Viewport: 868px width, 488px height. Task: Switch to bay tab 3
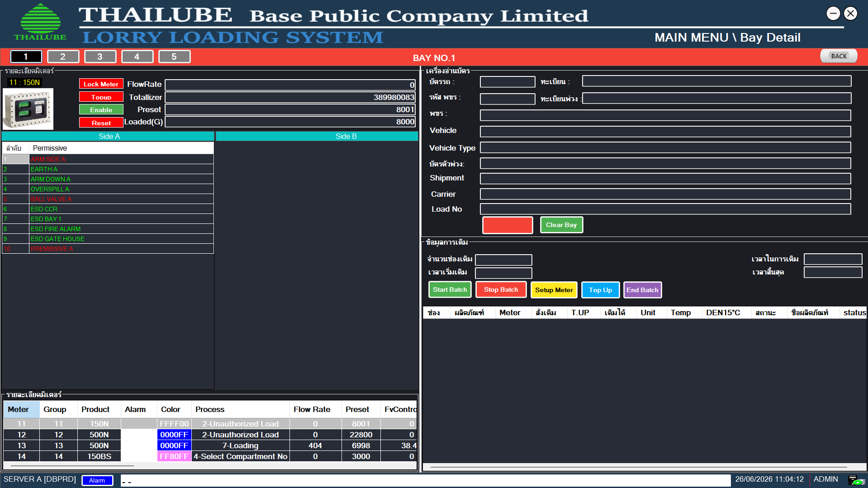(x=100, y=57)
